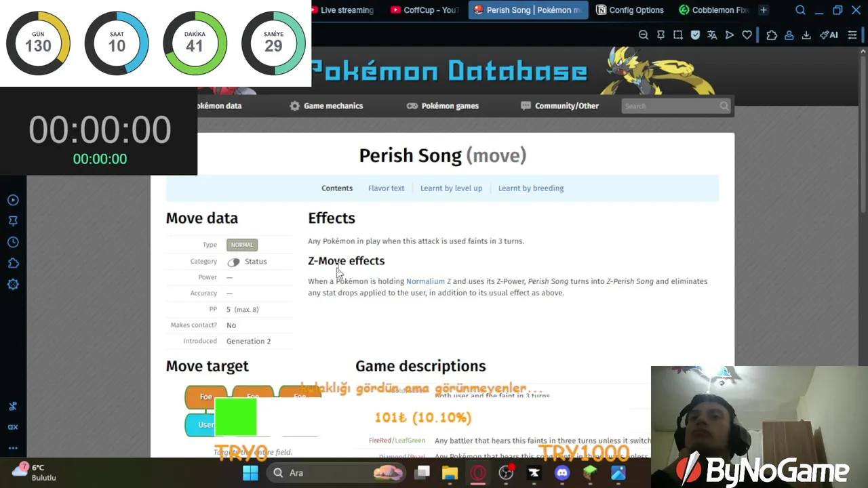Click the vertical page scrollbar
Screen dimensions: 868x488
click(x=863, y=136)
